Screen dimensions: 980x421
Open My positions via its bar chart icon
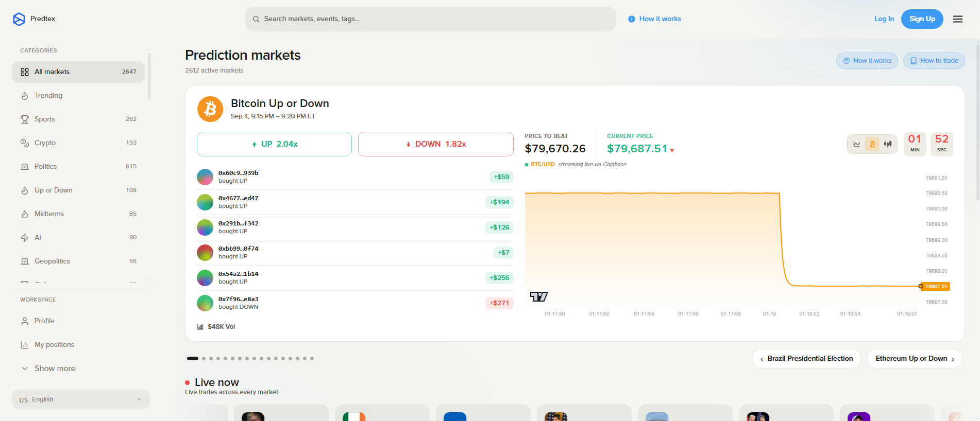tap(25, 345)
